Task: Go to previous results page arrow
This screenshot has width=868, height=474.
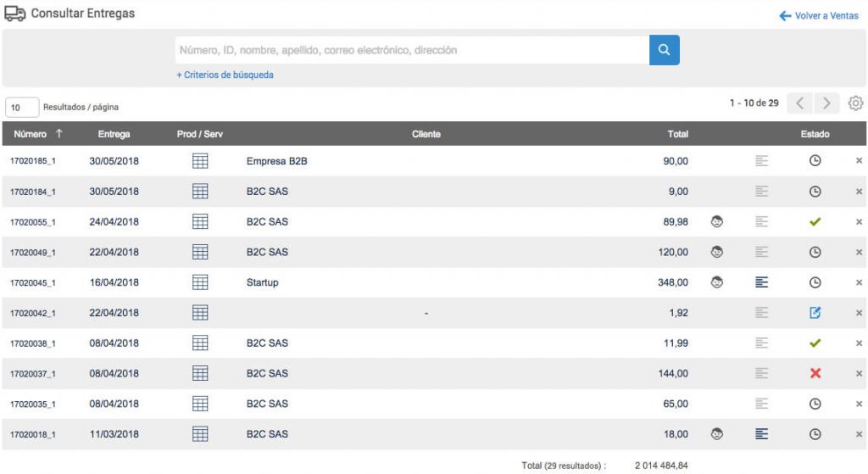Action: [x=800, y=103]
